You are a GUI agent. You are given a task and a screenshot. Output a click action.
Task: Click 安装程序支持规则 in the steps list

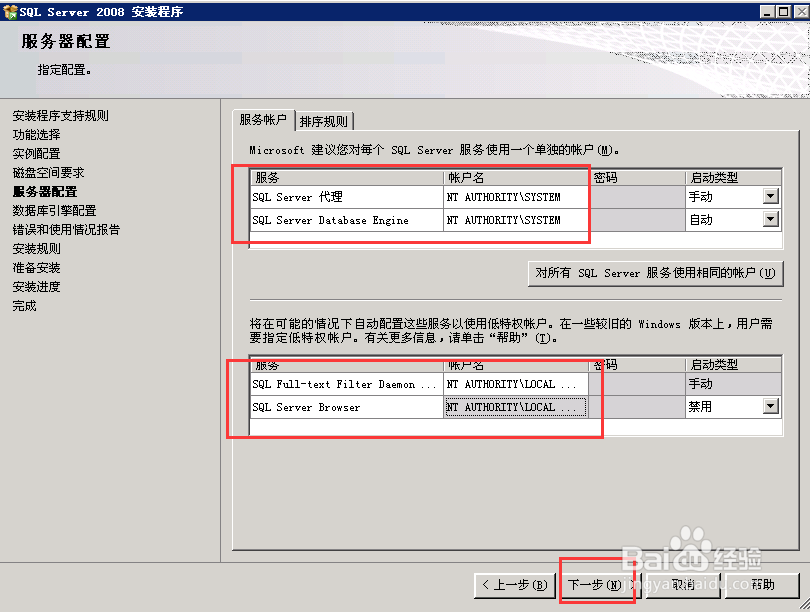(60, 116)
